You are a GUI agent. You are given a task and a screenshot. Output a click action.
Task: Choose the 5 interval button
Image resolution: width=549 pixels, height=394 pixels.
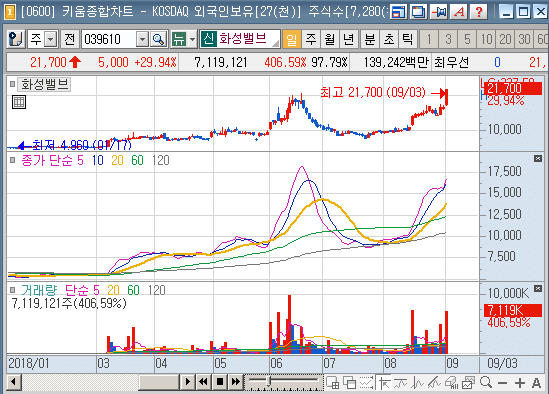[x=467, y=39]
